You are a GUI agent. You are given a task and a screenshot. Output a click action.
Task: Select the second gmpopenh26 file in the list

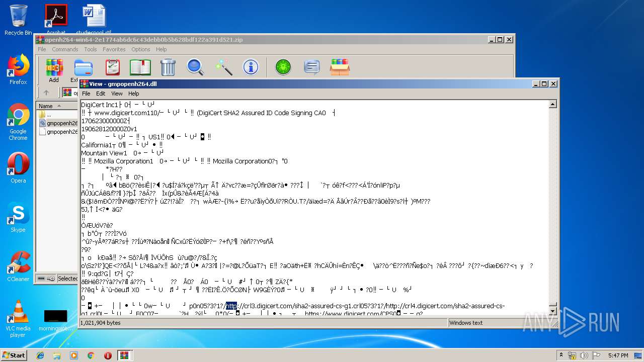click(57, 132)
